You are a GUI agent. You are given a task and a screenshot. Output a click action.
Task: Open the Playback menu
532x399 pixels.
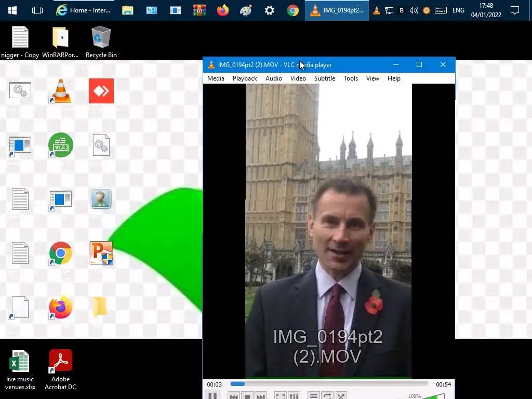click(245, 78)
